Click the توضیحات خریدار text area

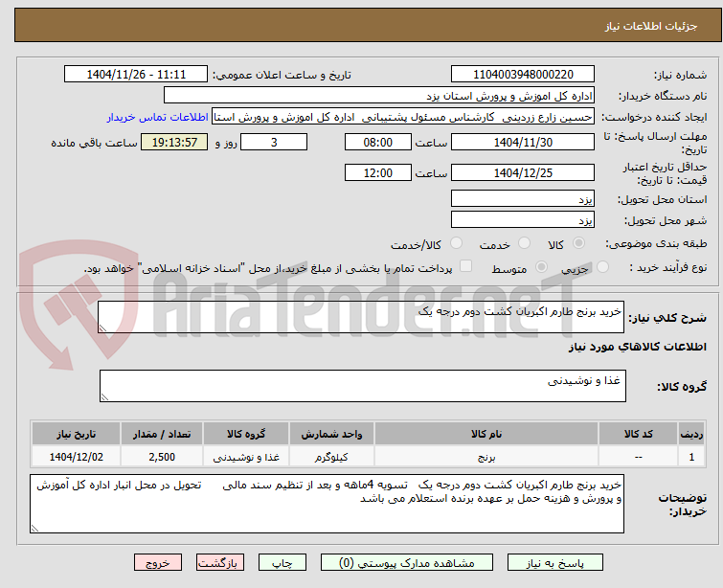tap(327, 504)
